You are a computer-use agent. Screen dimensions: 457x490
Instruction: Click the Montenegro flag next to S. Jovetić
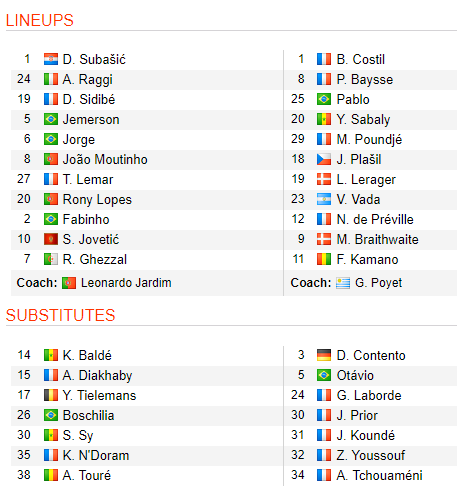tap(51, 239)
